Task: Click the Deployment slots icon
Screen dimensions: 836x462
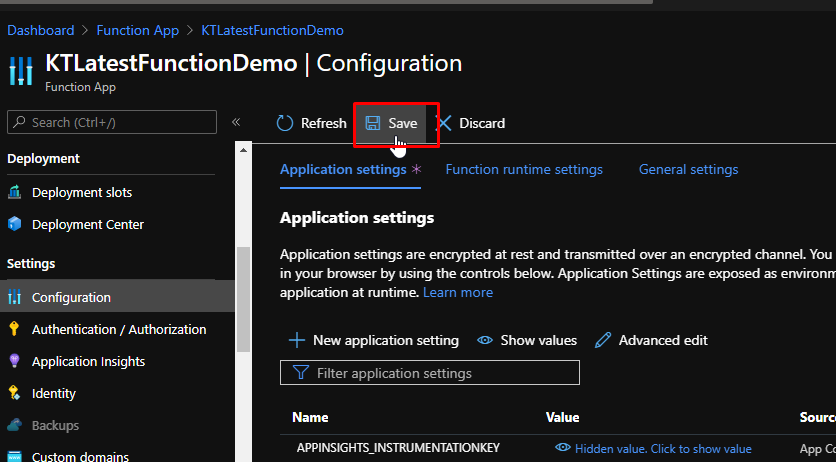Action: pyautogui.click(x=15, y=192)
